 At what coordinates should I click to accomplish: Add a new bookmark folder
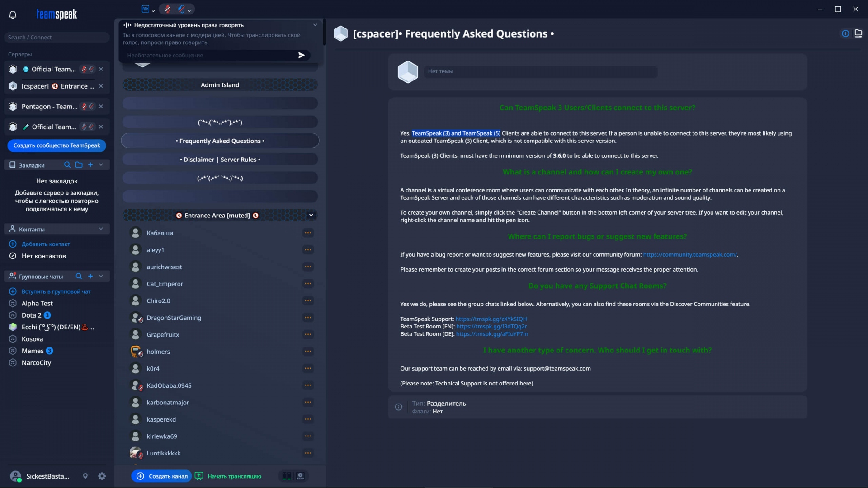(x=79, y=165)
